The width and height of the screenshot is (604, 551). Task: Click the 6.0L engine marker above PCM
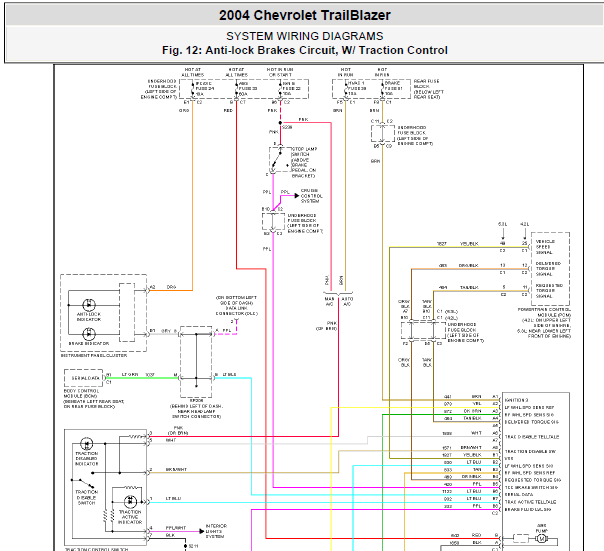pyautogui.click(x=503, y=224)
